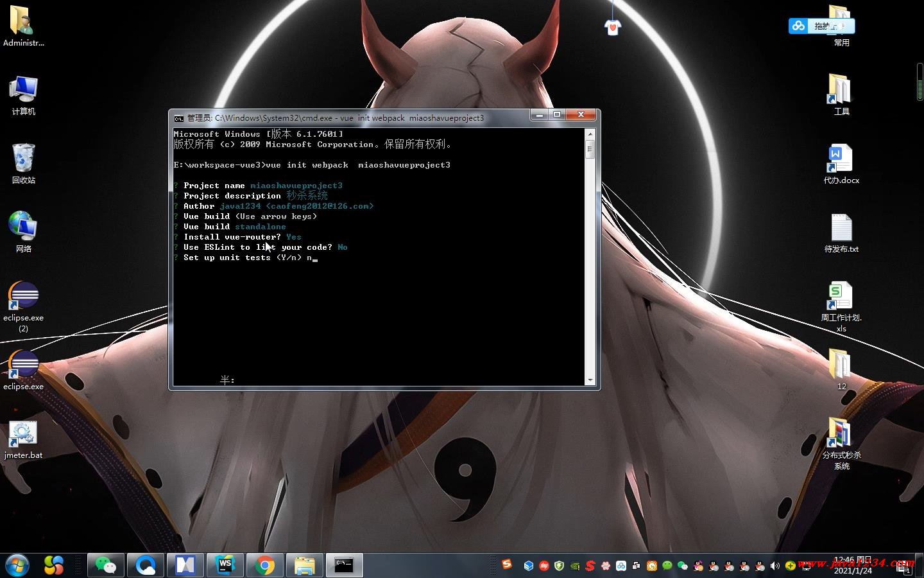The image size is (924, 578).
Task: Close the cmd window
Action: (x=581, y=115)
